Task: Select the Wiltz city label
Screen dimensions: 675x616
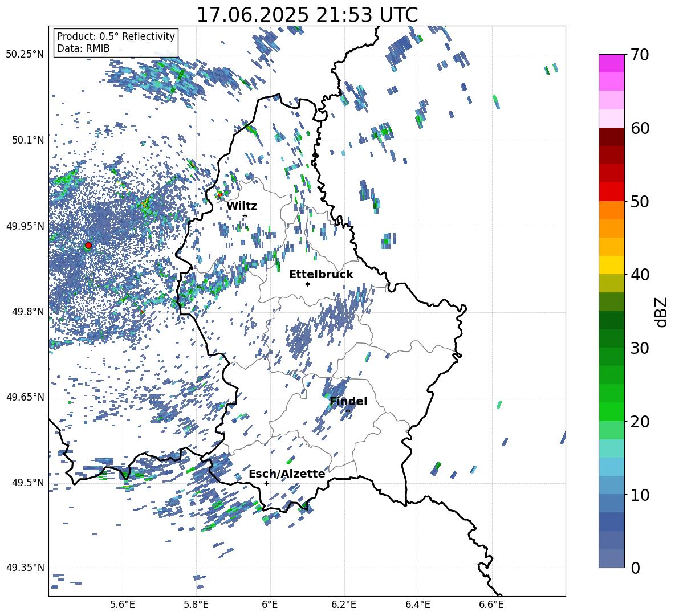Action: pos(242,206)
